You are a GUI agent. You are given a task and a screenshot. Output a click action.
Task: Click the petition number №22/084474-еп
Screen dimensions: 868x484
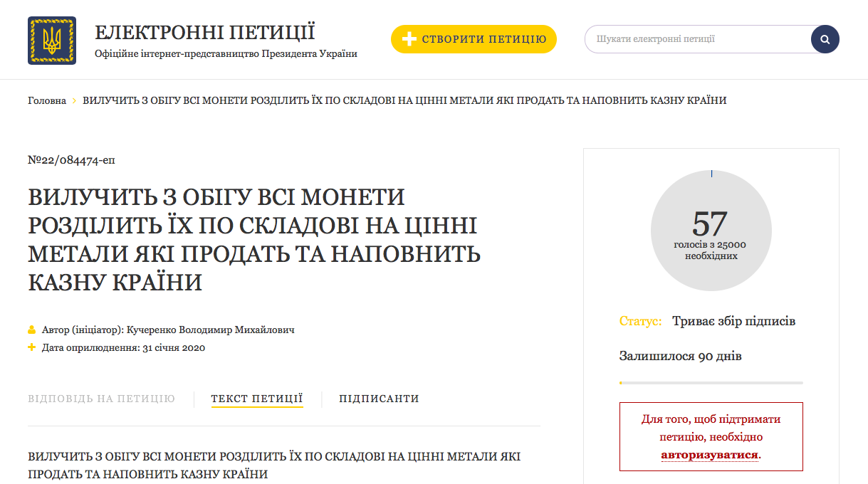71,160
